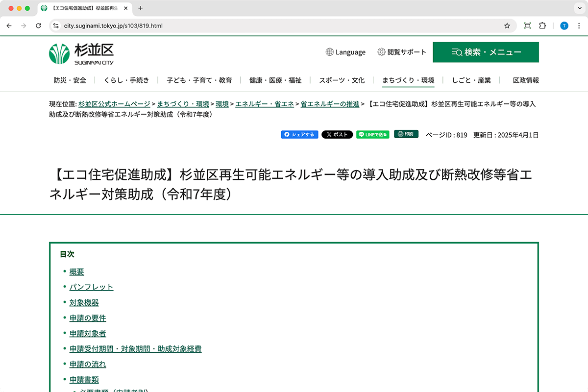Jump to 対象機器 section
Screen dimensions: 588x392
coord(84,303)
